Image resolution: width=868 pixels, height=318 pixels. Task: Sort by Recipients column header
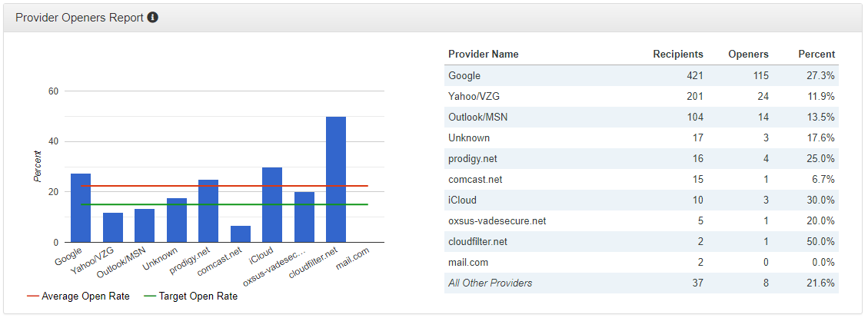pos(677,55)
